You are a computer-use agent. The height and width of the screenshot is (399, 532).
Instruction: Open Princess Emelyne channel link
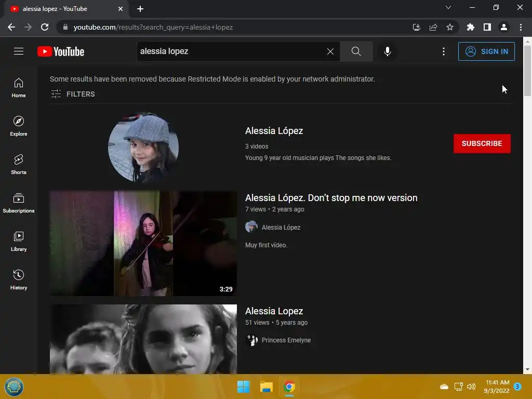coord(286,340)
